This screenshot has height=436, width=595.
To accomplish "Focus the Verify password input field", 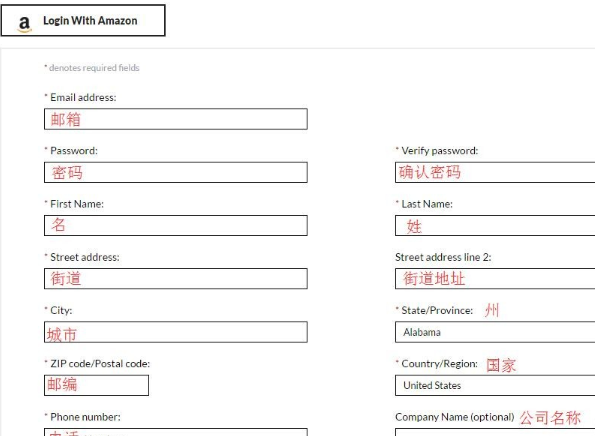I will 495,172.
